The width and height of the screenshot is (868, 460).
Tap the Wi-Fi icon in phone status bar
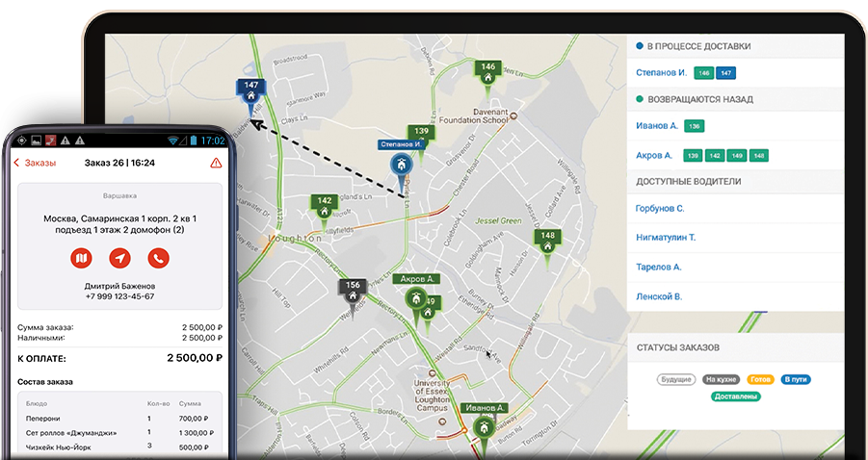173,141
